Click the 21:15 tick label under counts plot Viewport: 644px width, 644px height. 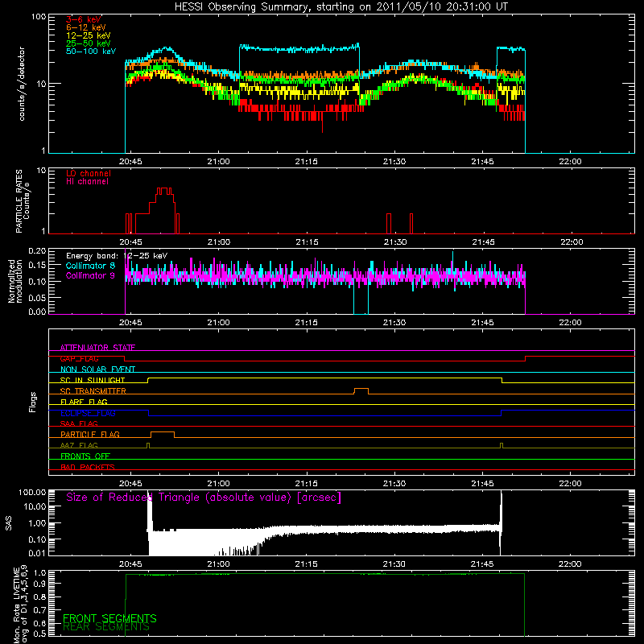pyautogui.click(x=307, y=162)
